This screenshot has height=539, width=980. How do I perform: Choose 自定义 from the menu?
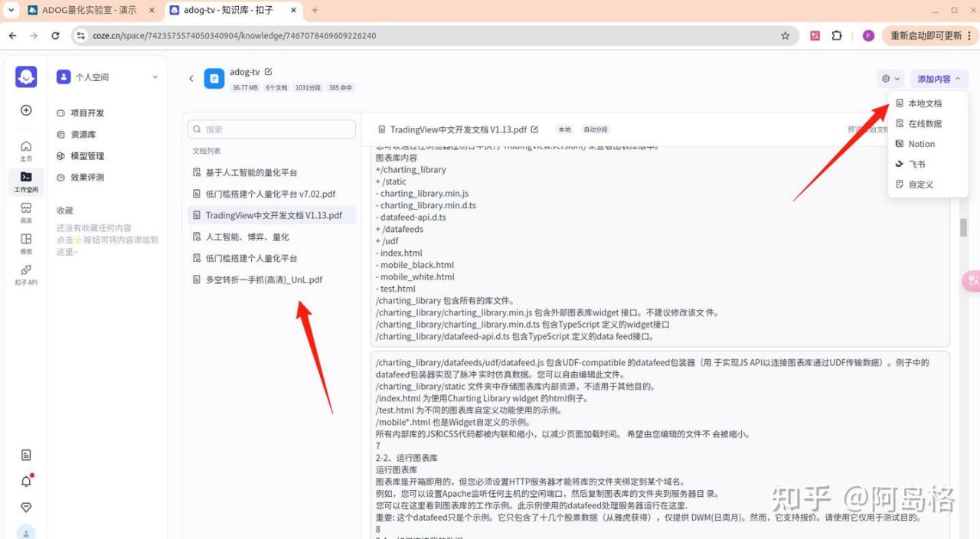point(928,185)
